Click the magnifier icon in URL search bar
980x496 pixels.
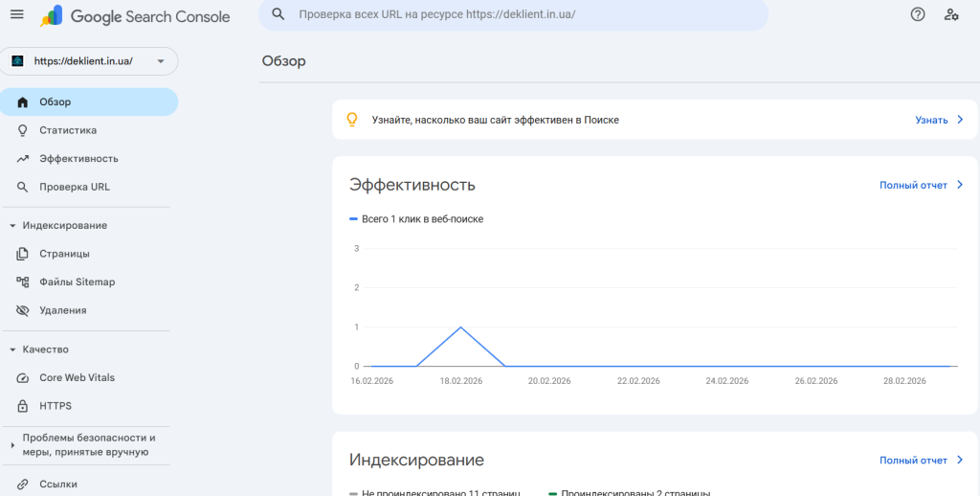(278, 14)
